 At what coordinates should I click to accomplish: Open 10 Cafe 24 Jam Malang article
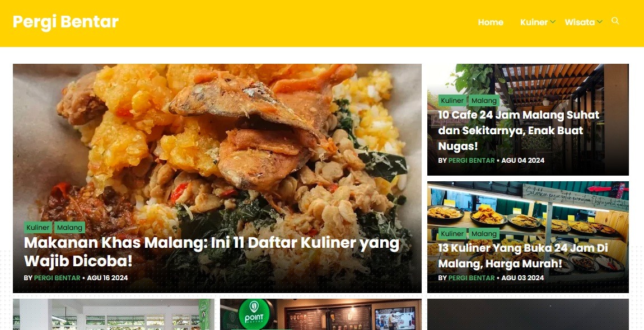pos(519,130)
